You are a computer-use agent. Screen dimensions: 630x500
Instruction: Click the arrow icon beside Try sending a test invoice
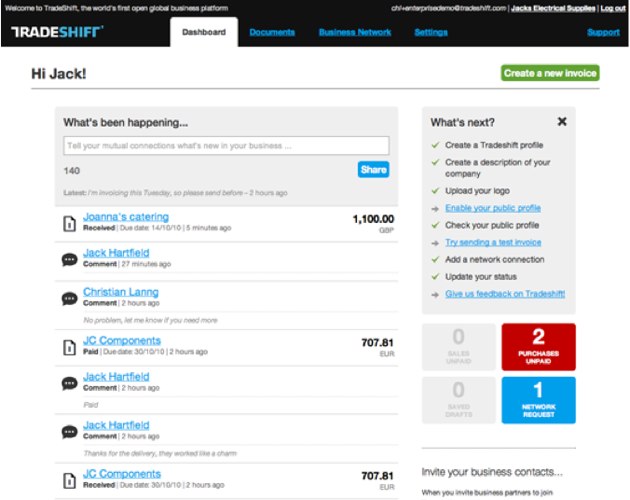coord(435,243)
